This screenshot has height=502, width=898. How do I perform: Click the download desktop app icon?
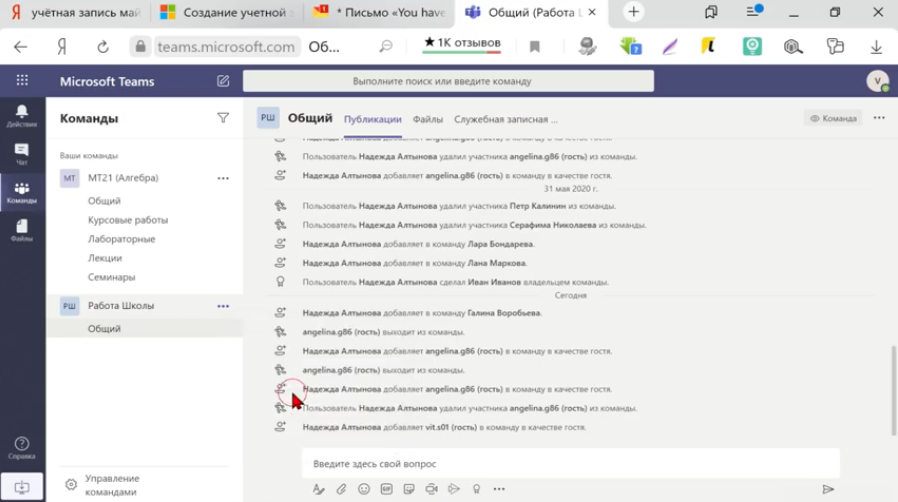22,487
